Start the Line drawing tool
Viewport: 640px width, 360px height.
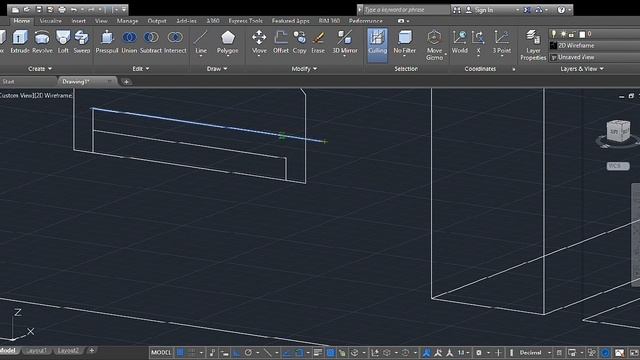click(x=201, y=42)
